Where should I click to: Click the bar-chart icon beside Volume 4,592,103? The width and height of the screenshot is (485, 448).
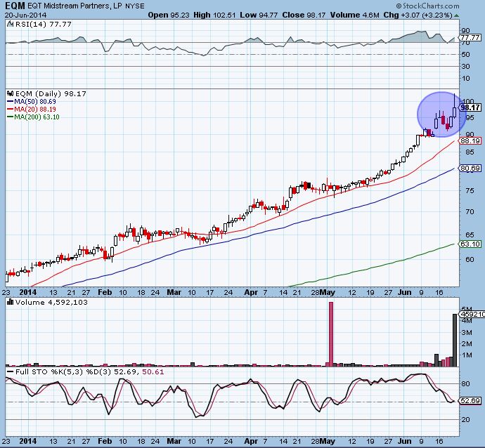11,302
